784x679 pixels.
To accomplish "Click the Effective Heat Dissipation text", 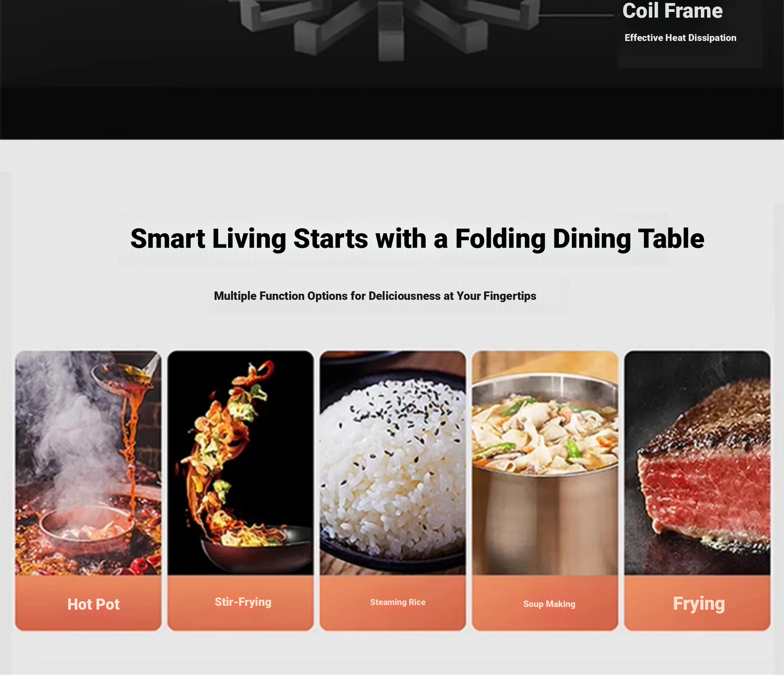I will pos(680,38).
